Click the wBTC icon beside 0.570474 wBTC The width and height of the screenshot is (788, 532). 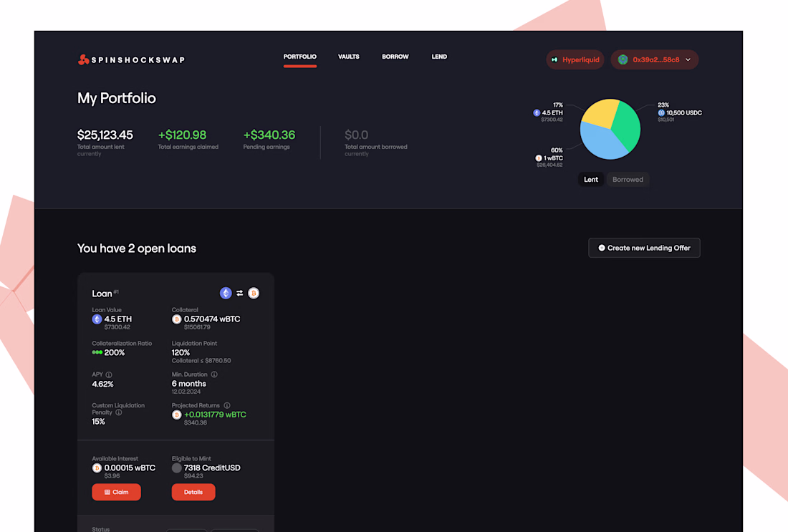176,319
